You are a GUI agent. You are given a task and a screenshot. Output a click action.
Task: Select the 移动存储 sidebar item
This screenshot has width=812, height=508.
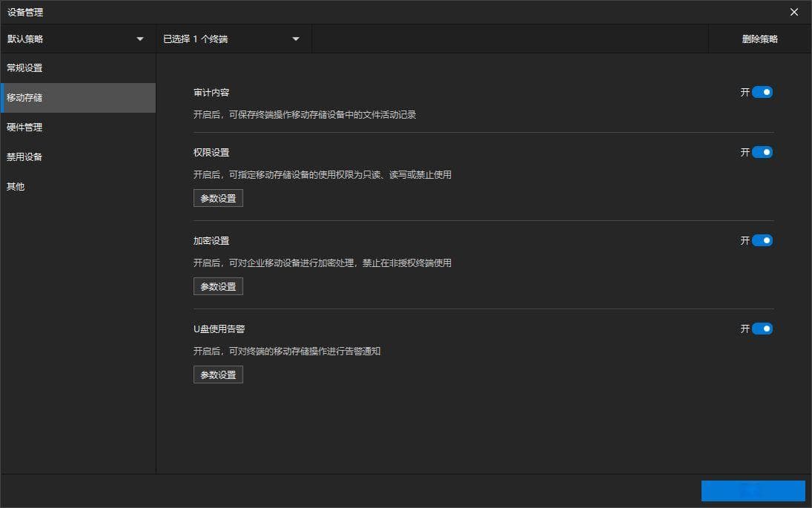click(78, 97)
